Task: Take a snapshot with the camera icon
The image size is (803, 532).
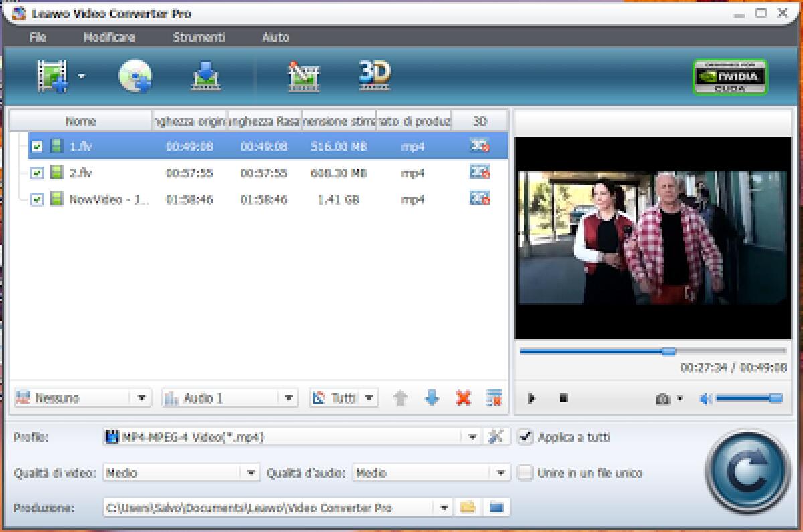Action: [x=661, y=397]
